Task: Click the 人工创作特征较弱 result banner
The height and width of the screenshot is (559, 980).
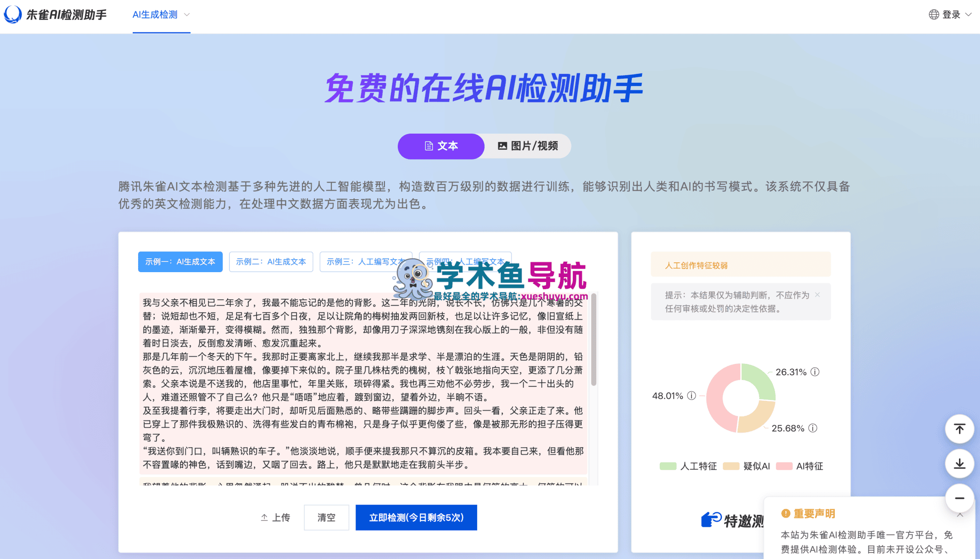Action: [x=741, y=265]
